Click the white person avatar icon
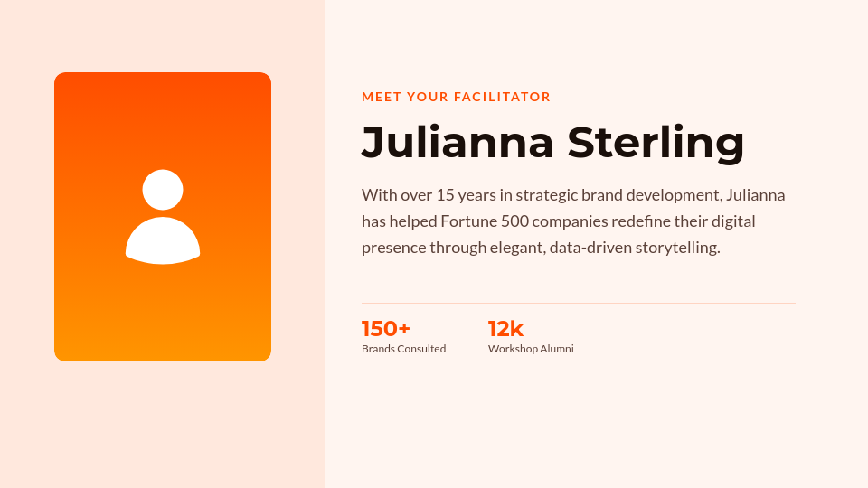The image size is (868, 488). tap(163, 217)
